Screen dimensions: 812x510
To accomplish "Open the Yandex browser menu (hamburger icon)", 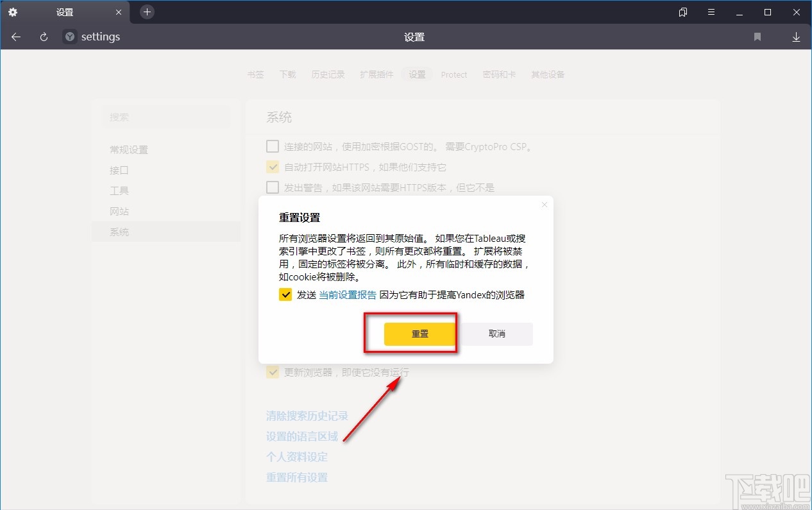I will pos(711,12).
